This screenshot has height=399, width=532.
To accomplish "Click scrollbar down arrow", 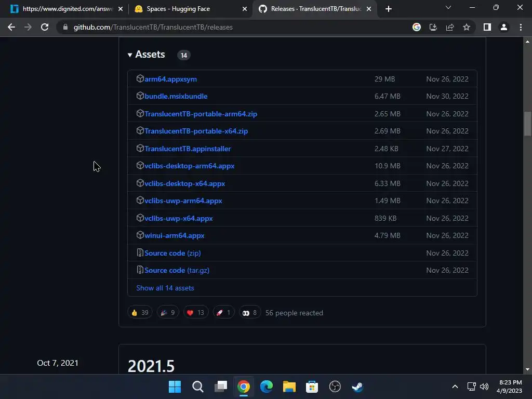I will (x=527, y=369).
